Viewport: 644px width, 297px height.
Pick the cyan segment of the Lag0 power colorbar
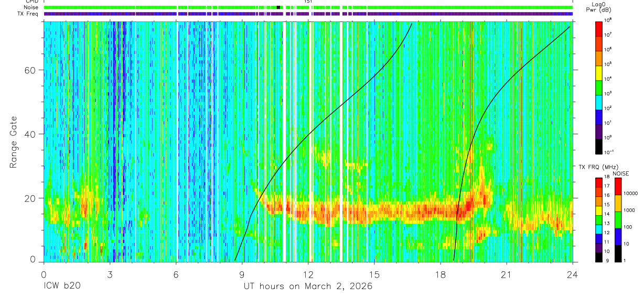(x=599, y=102)
